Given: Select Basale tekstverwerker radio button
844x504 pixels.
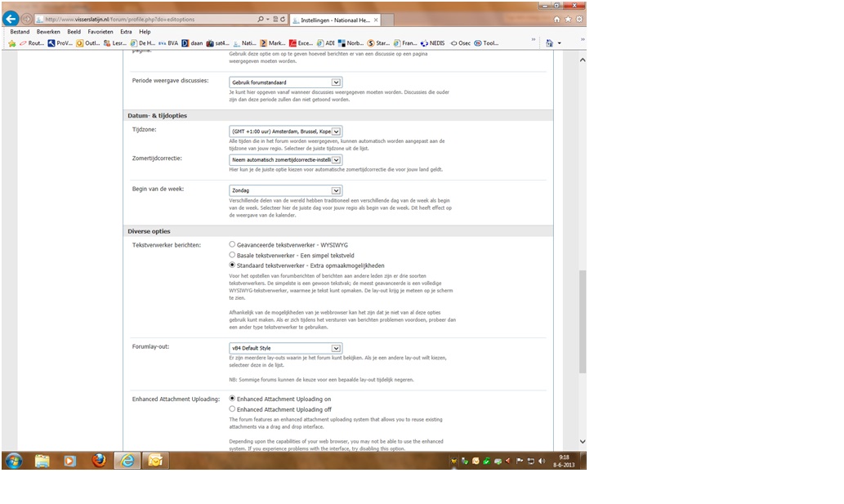Looking at the screenshot, I should [x=233, y=255].
